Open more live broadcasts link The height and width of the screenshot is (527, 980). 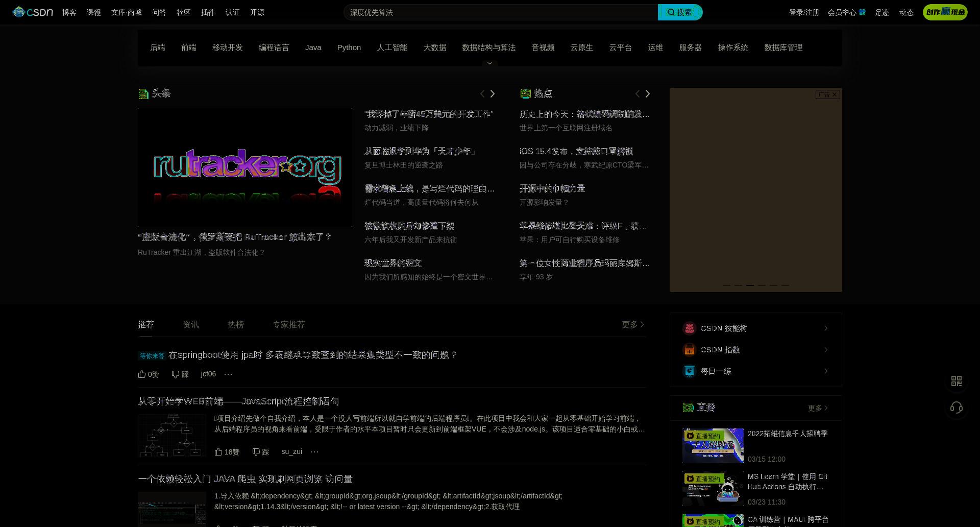(818, 408)
